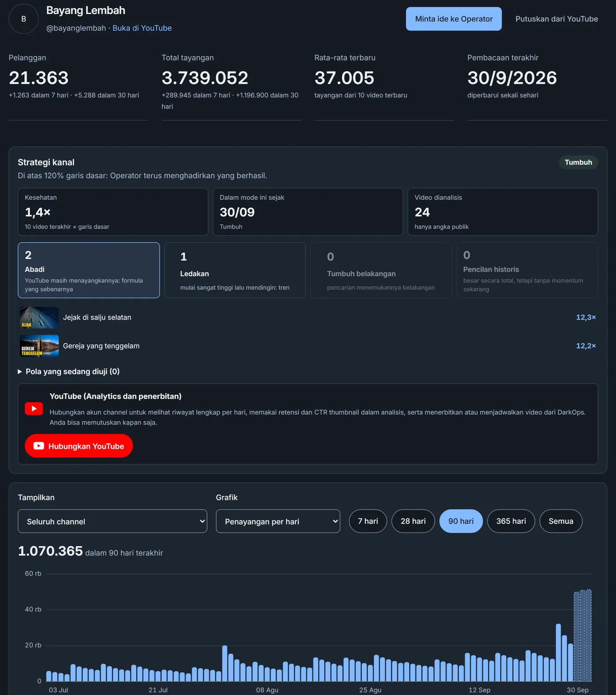616x695 pixels.
Task: Click the recent average value 37.005
Action: [x=345, y=78]
